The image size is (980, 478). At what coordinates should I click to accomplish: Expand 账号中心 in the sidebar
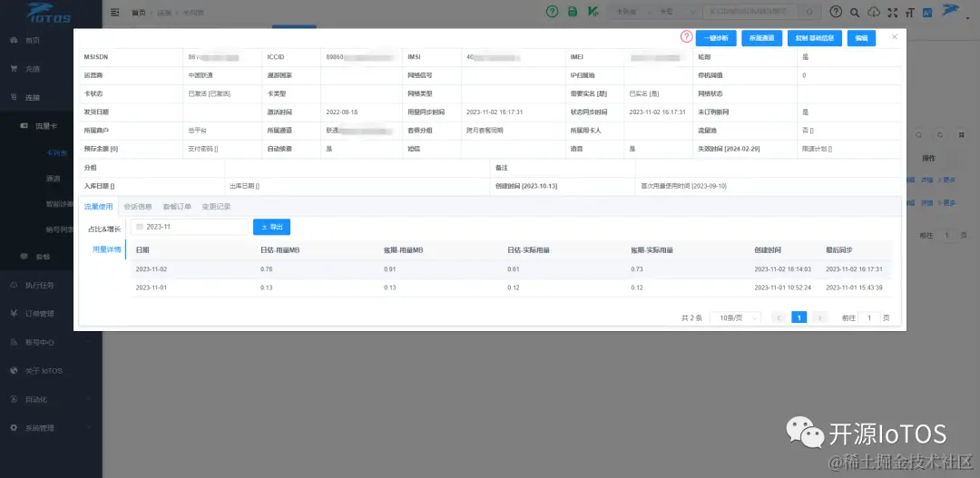(40, 343)
